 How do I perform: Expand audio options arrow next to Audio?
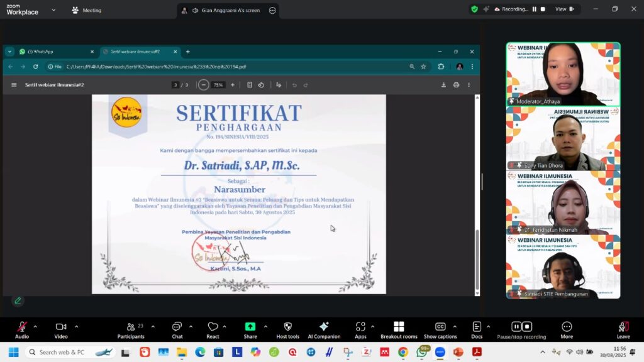click(35, 326)
